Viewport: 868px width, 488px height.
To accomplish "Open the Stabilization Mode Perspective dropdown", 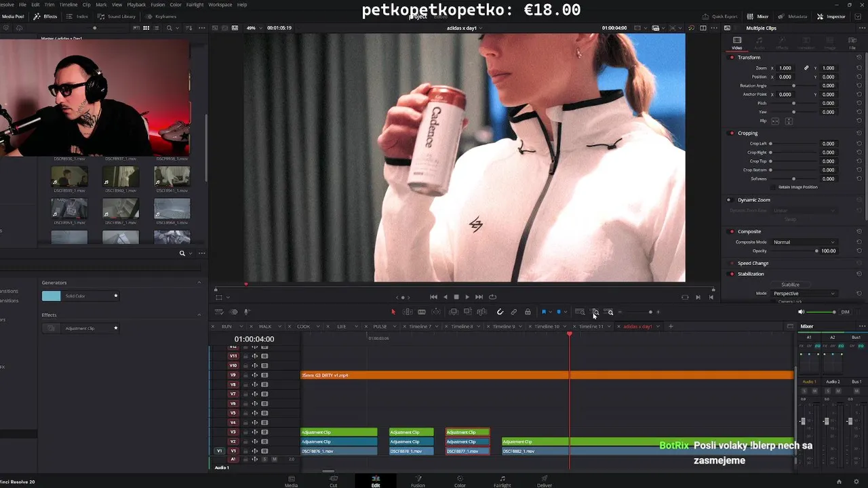I will click(x=804, y=293).
